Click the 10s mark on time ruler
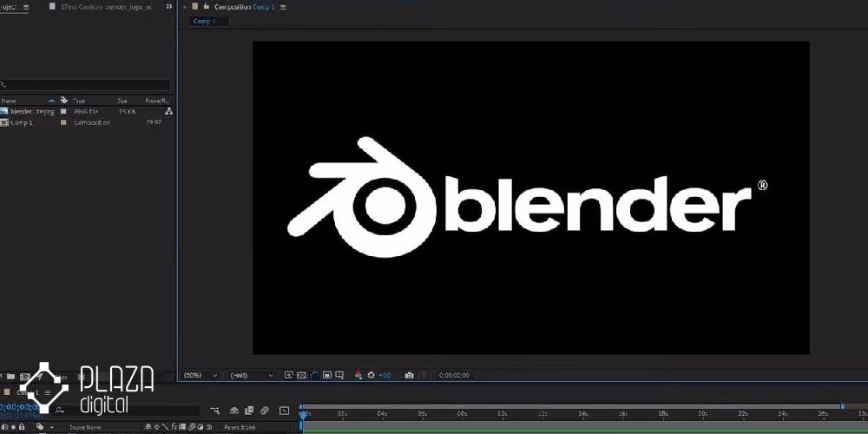 (502, 413)
